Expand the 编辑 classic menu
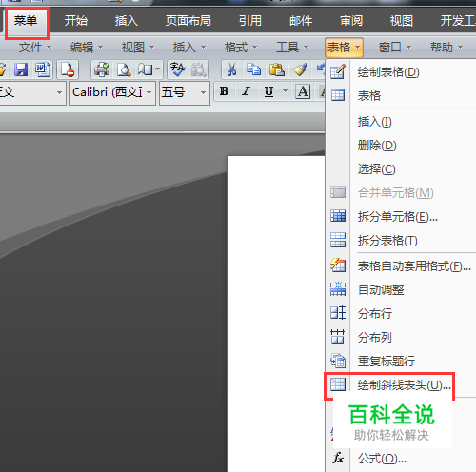This screenshot has width=476, height=472. click(87, 48)
